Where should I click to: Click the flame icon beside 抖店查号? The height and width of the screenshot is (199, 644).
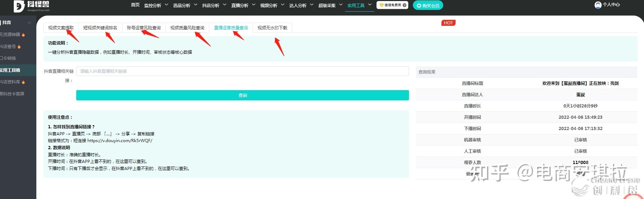tap(19, 47)
